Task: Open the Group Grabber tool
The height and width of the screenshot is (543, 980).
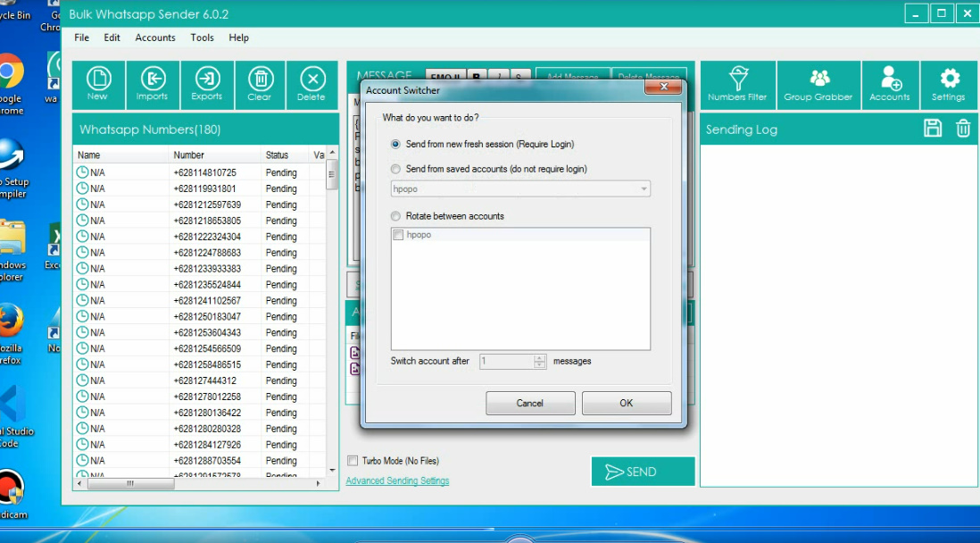Action: click(818, 85)
